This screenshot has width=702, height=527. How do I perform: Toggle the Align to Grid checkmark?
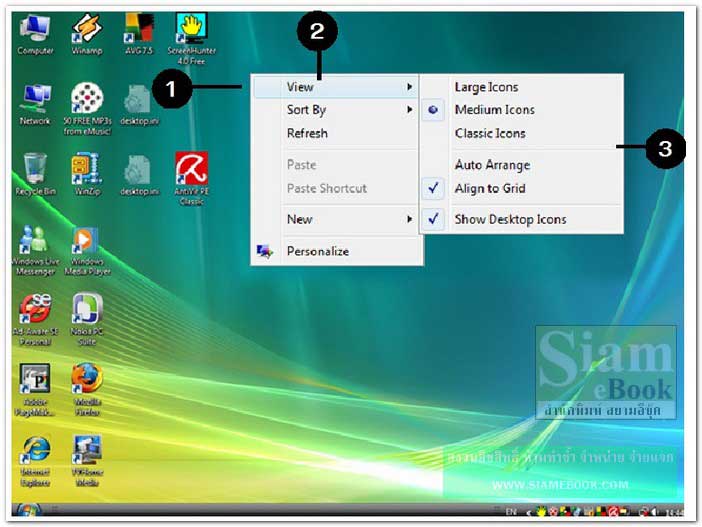pos(433,188)
